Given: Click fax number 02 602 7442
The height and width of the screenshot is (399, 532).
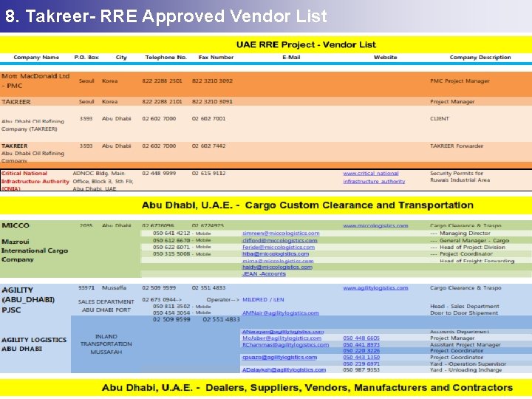Looking at the screenshot, I should 208,146.
